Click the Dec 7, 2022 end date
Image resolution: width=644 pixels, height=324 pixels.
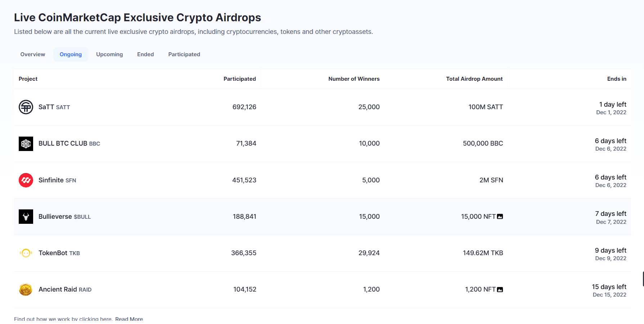tap(611, 222)
